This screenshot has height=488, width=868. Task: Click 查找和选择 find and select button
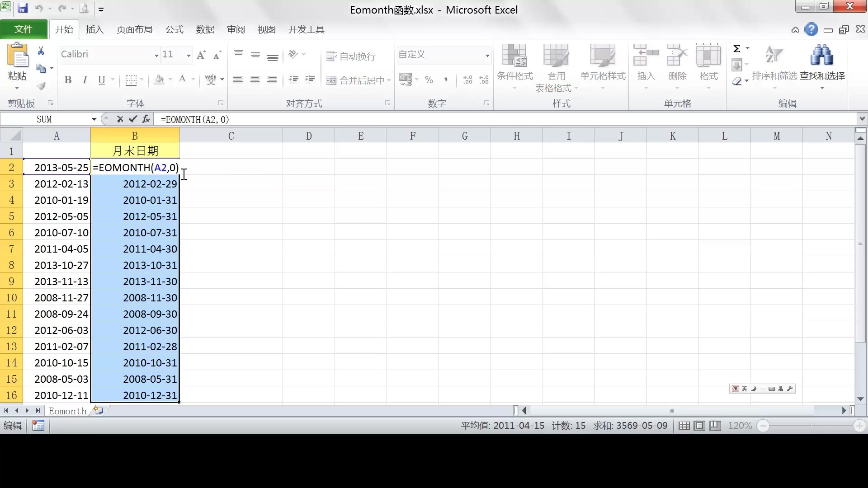822,66
